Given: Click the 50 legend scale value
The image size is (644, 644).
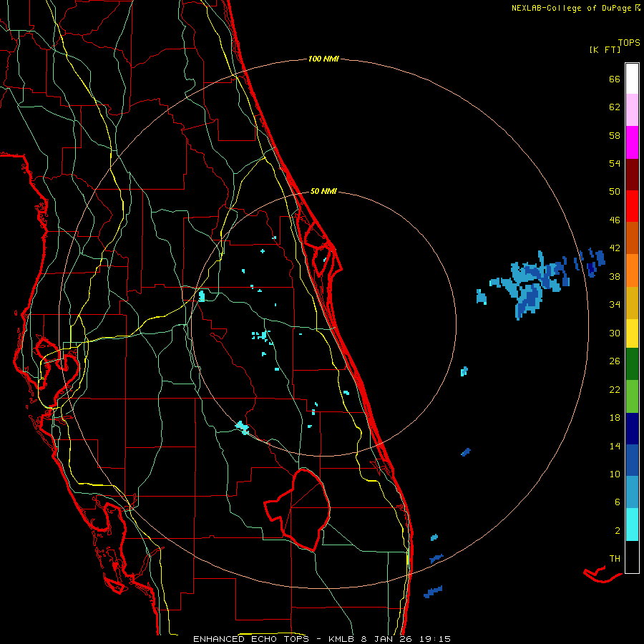Looking at the screenshot, I should pos(615,192).
